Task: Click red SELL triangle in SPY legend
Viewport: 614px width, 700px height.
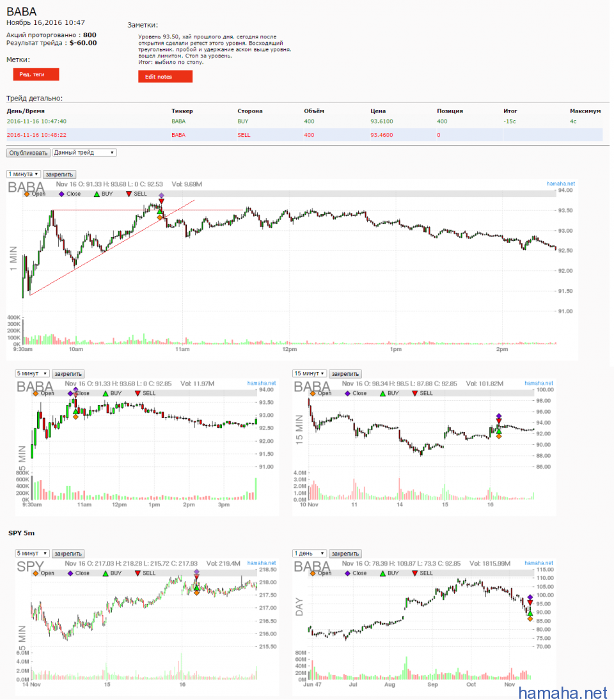Action: (138, 573)
